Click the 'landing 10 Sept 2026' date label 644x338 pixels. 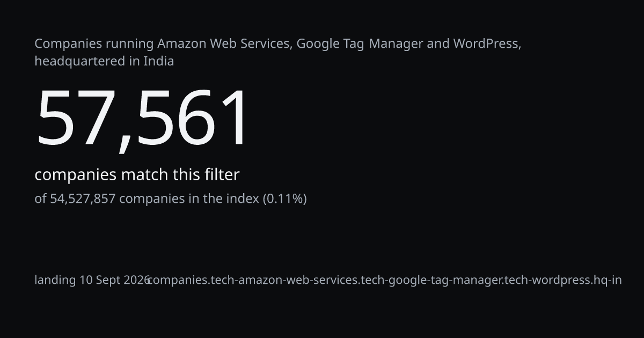(x=92, y=280)
